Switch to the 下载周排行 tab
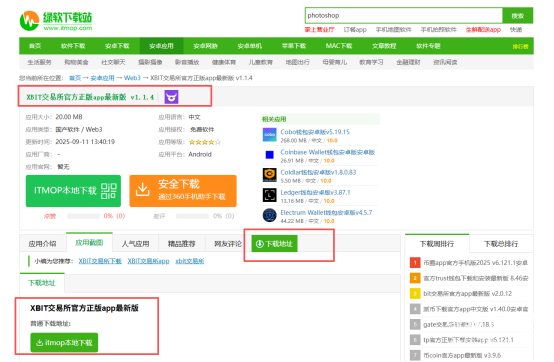Image resolution: width=554 pixels, height=362 pixels. point(437,244)
